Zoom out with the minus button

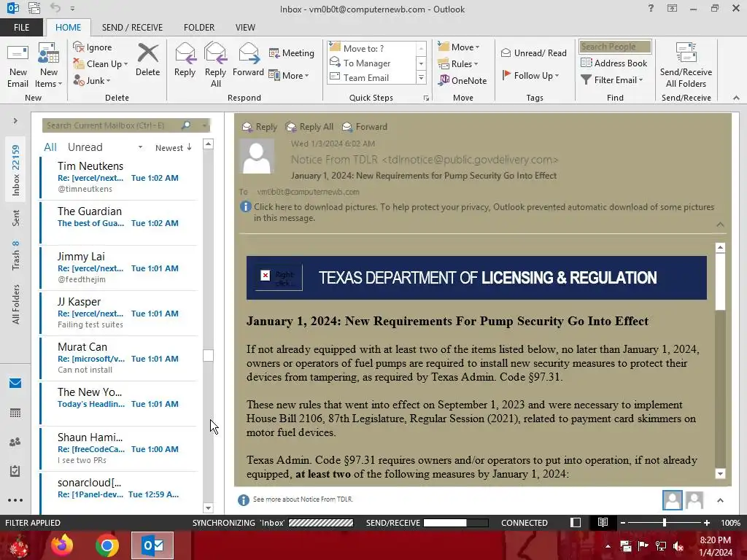tap(623, 523)
